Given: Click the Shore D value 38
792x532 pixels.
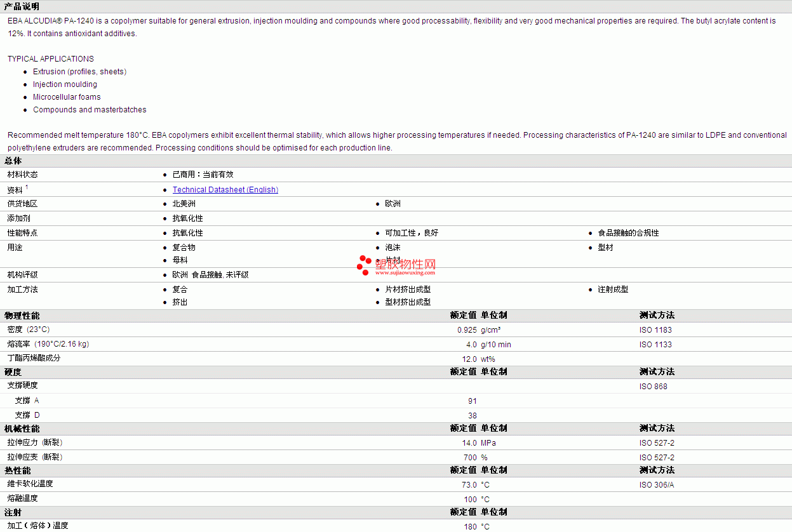Looking at the screenshot, I should (473, 416).
